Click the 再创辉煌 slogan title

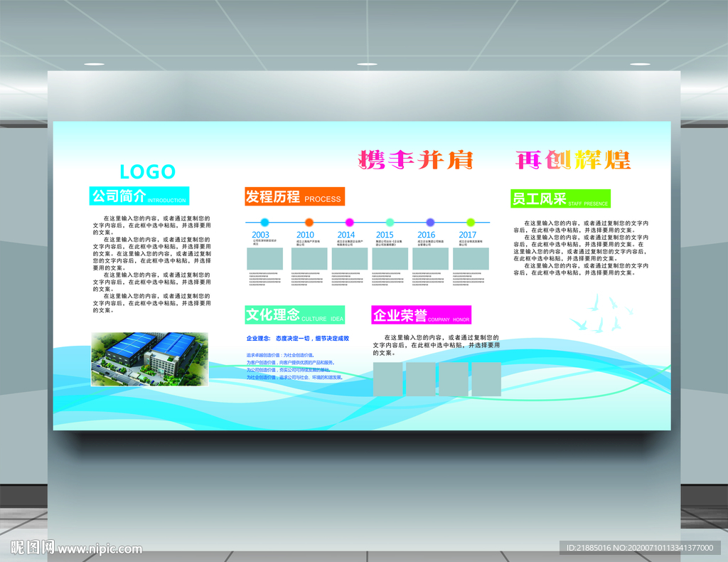point(574,160)
